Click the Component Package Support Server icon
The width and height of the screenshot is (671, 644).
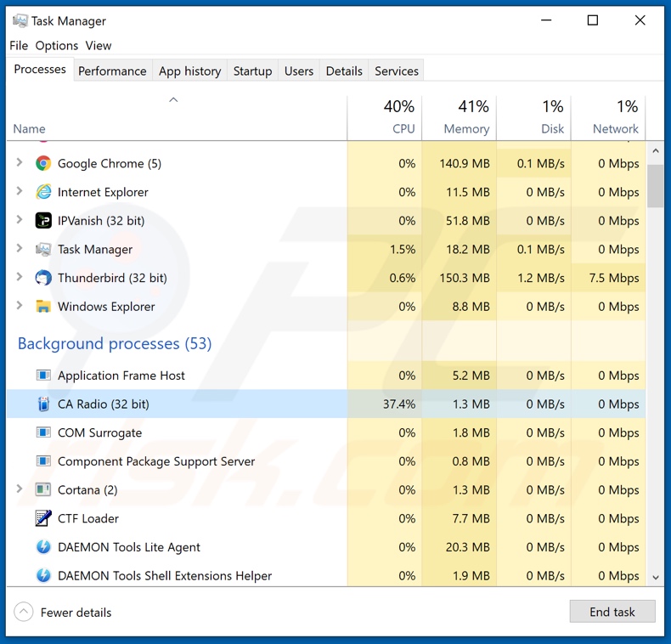coord(43,461)
